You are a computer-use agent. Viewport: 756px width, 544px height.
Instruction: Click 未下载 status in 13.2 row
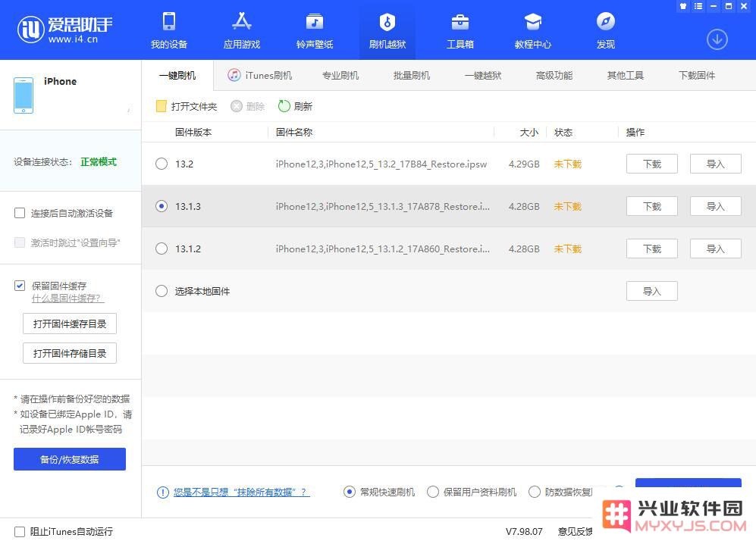567,164
